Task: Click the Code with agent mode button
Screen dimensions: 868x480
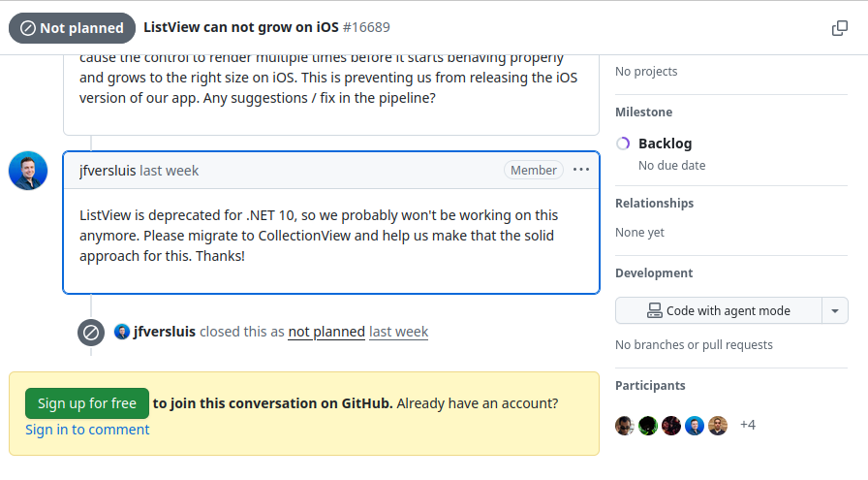Action: (x=718, y=310)
